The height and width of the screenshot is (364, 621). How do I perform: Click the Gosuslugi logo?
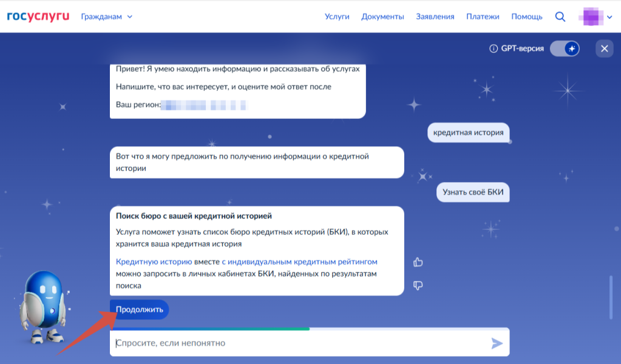pyautogui.click(x=38, y=16)
